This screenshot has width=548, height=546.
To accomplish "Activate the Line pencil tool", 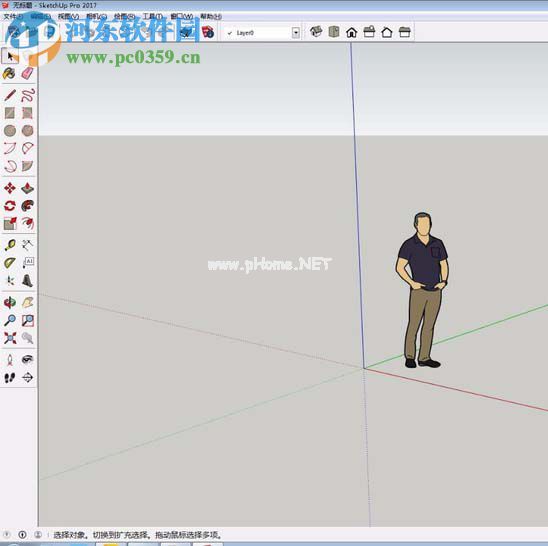I will pyautogui.click(x=10, y=95).
